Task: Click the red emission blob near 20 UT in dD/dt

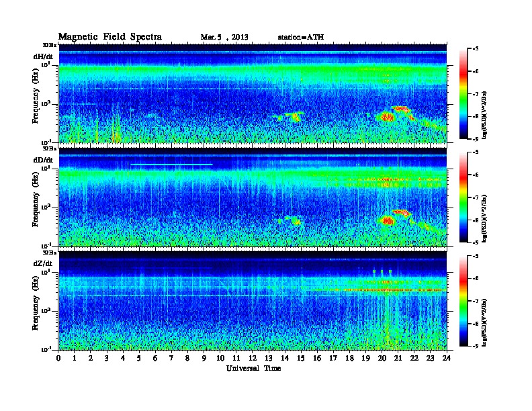Action: [388, 221]
